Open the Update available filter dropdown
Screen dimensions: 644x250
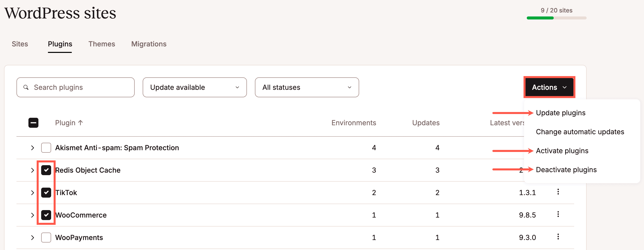[194, 87]
